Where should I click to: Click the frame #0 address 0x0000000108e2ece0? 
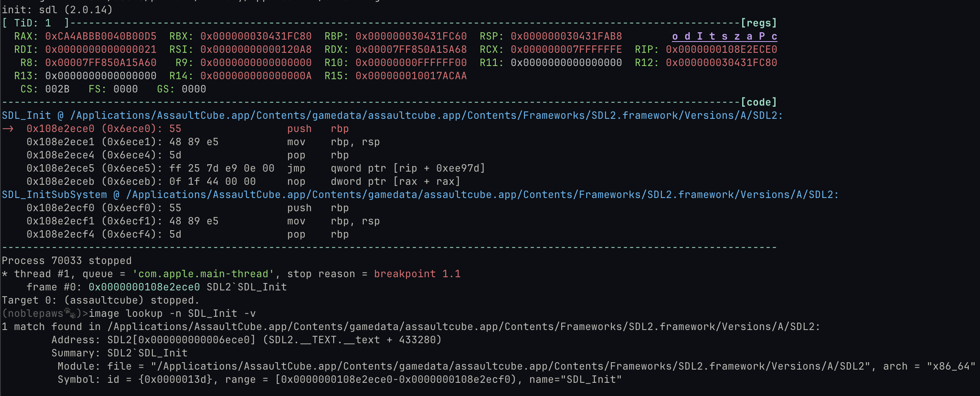click(x=144, y=287)
